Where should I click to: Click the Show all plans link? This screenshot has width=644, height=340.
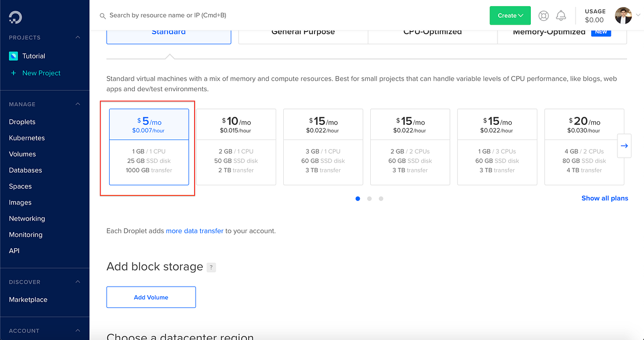pyautogui.click(x=604, y=198)
